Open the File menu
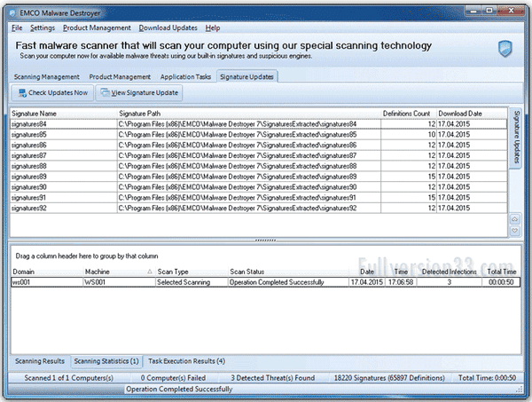Image resolution: width=532 pixels, height=402 pixels. coord(17,28)
